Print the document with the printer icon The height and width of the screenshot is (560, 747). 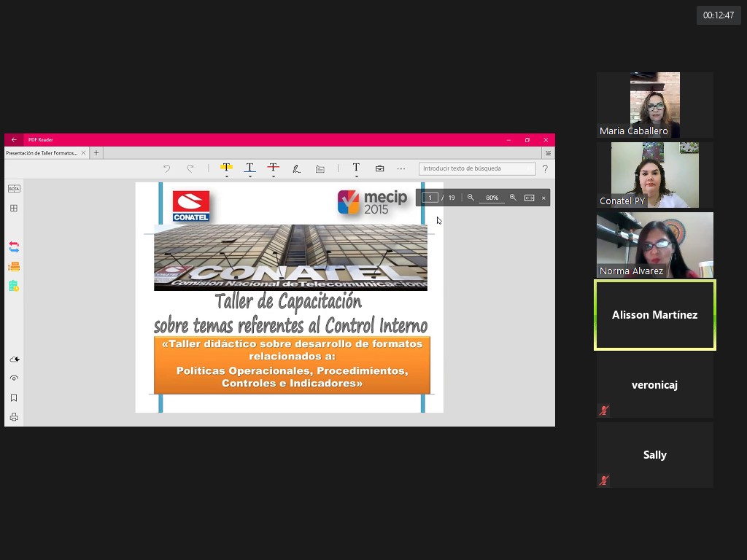[14, 417]
